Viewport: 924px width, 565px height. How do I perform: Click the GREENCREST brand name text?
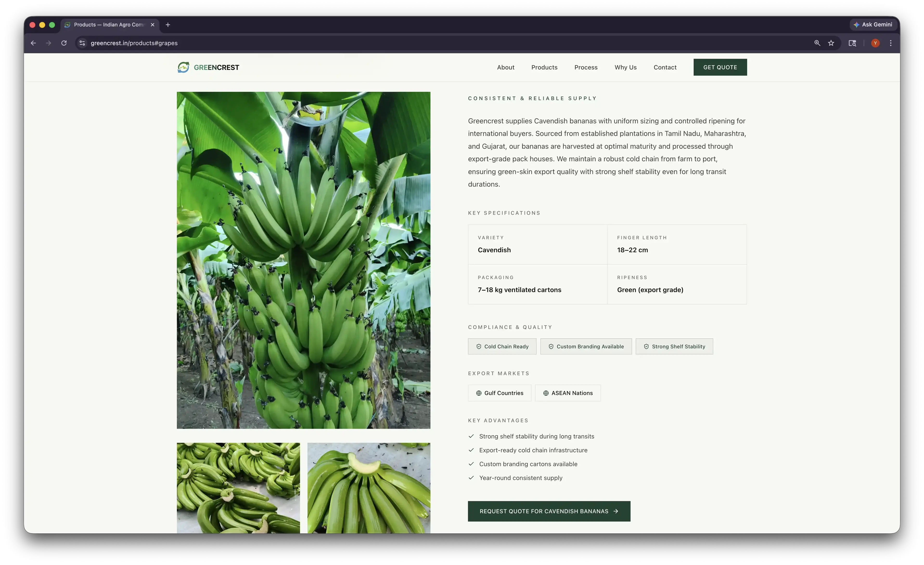click(216, 67)
